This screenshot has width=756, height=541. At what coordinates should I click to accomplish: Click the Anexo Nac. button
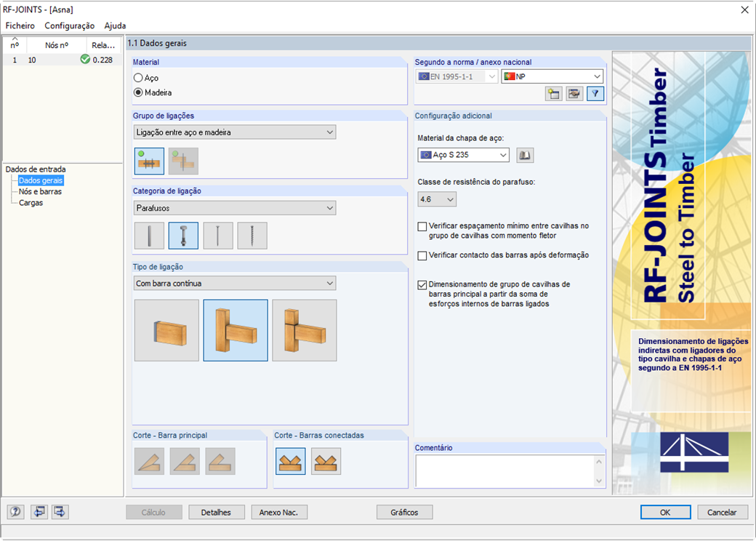279,512
